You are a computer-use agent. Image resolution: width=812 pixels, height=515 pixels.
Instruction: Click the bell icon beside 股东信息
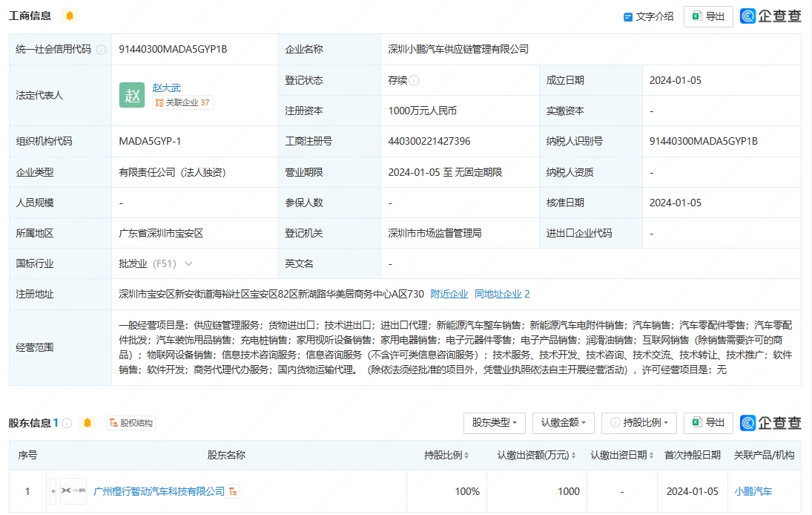point(87,423)
